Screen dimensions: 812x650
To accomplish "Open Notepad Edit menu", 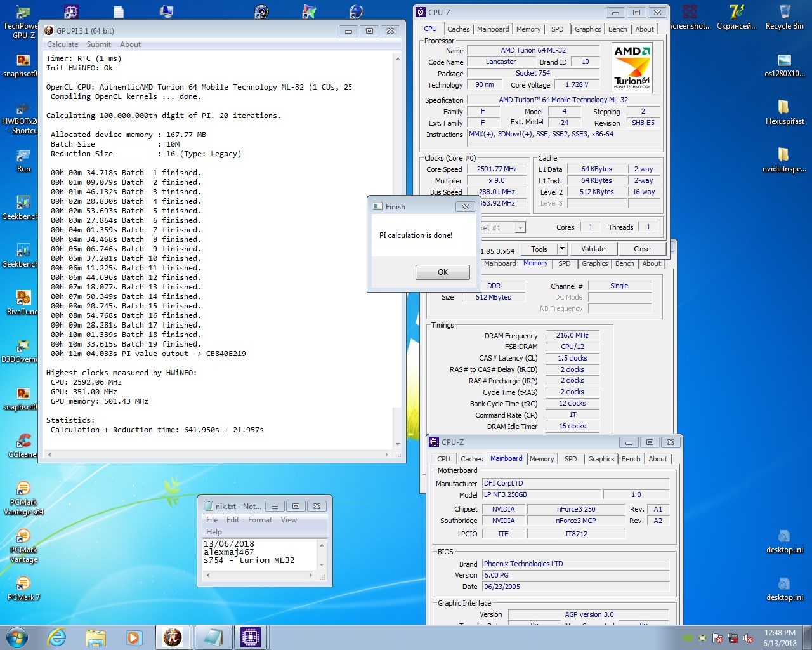I will click(233, 520).
